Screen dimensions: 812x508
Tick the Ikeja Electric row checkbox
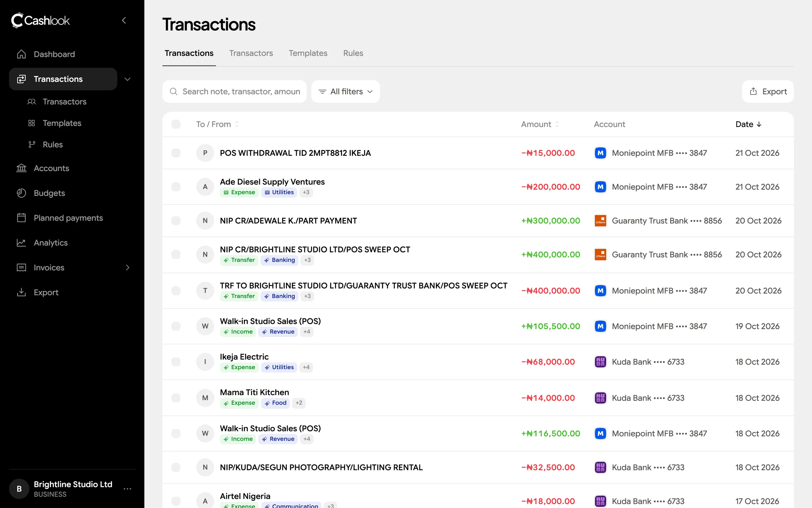pyautogui.click(x=176, y=362)
